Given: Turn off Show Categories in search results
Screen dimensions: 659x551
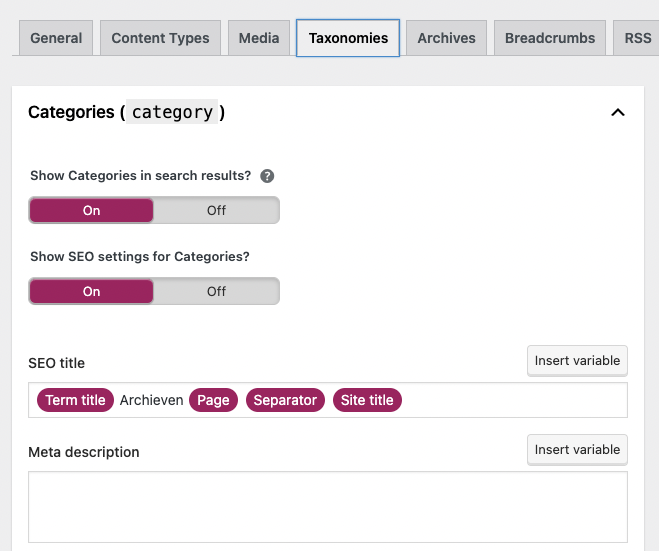Looking at the screenshot, I should pyautogui.click(x=216, y=210).
